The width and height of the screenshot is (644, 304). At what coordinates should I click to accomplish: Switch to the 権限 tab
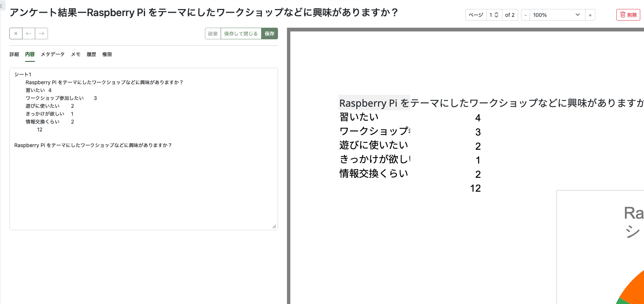[107, 54]
